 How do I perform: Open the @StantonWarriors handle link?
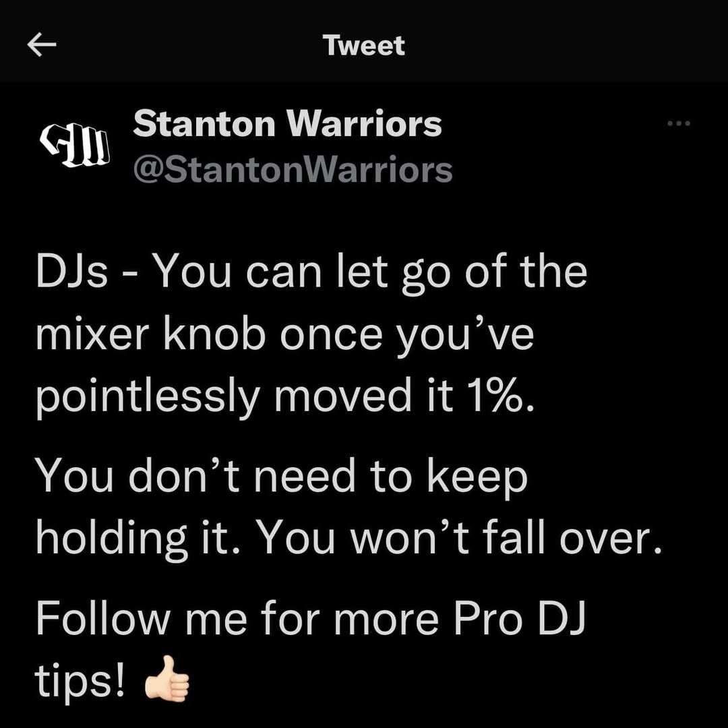(293, 170)
